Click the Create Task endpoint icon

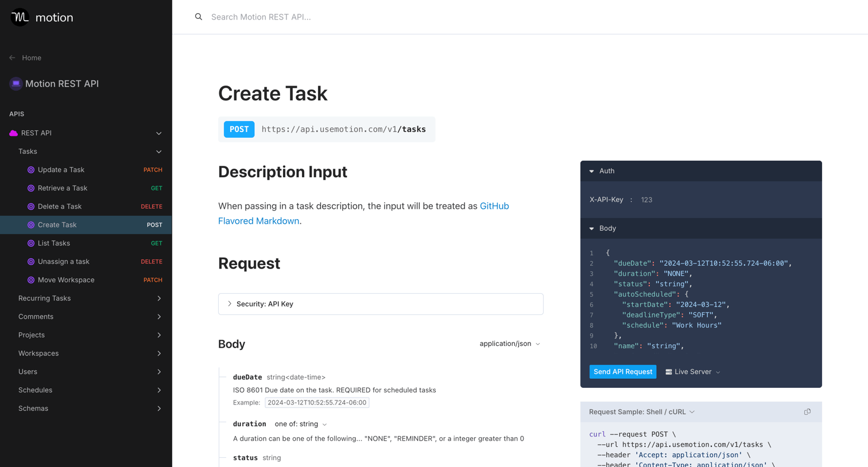[31, 225]
